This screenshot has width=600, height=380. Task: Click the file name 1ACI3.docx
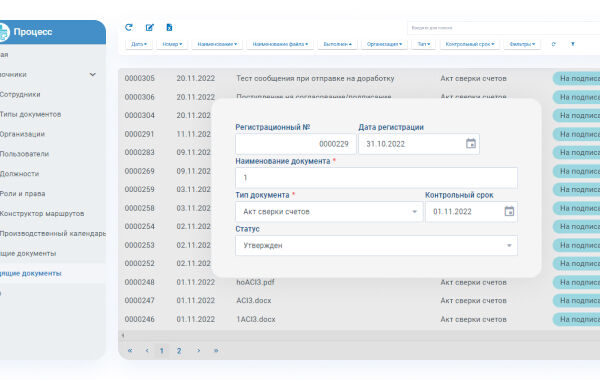tap(256, 319)
